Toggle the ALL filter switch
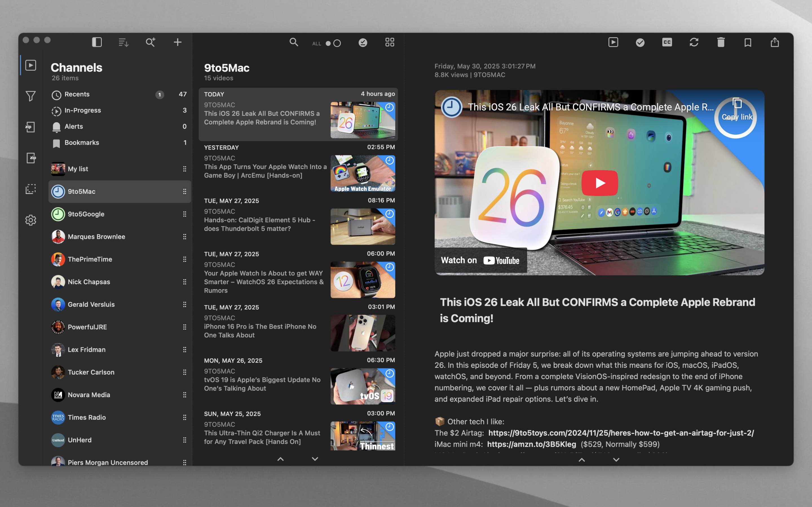The image size is (812, 507). [x=333, y=43]
